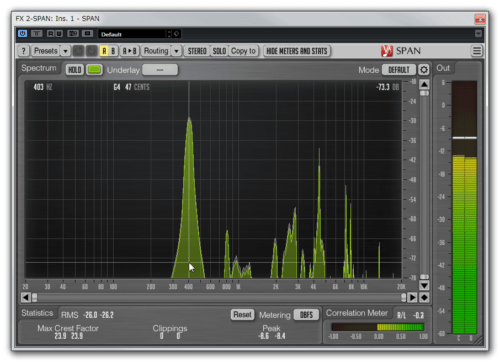Click the RMS -26.0 -26.2 readout
Viewport: 500px width, 362px height.
(87, 315)
